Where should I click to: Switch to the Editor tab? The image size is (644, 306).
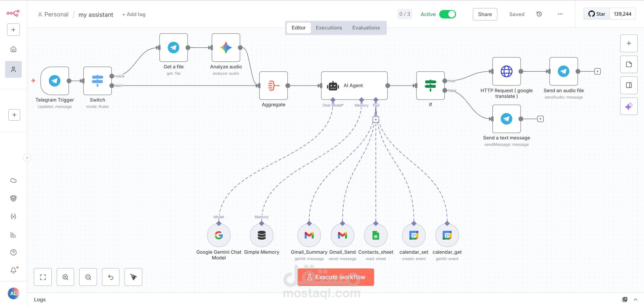pyautogui.click(x=298, y=28)
